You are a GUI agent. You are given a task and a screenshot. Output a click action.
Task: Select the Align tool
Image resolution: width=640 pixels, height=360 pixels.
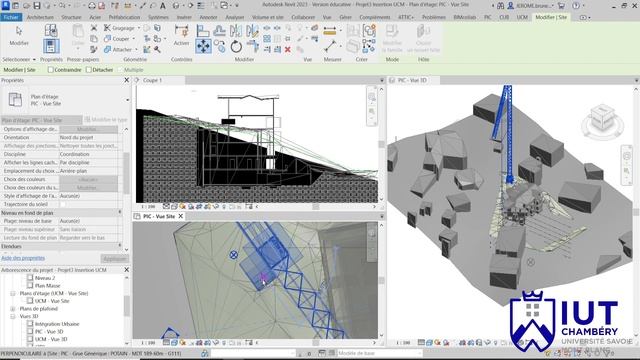pos(202,31)
